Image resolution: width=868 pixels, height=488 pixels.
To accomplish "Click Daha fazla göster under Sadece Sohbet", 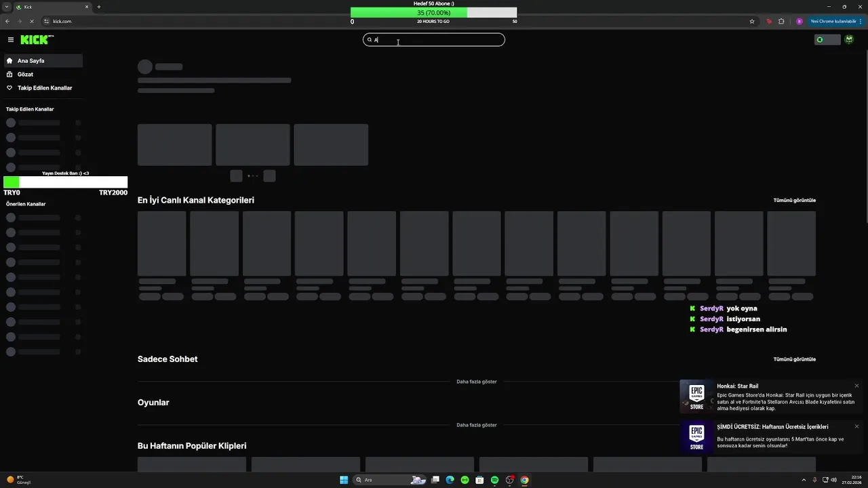I will [x=477, y=382].
